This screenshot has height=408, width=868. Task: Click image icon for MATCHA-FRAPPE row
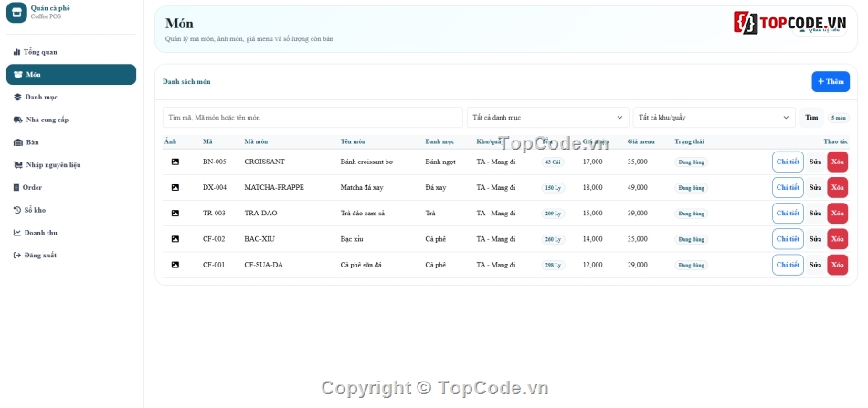pyautogui.click(x=175, y=187)
